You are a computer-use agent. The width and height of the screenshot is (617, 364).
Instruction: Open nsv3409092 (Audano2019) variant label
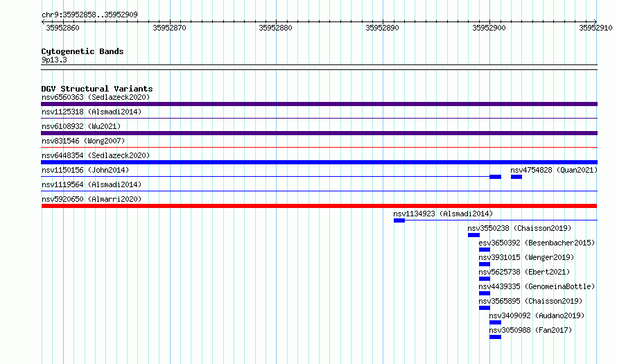[x=537, y=315]
